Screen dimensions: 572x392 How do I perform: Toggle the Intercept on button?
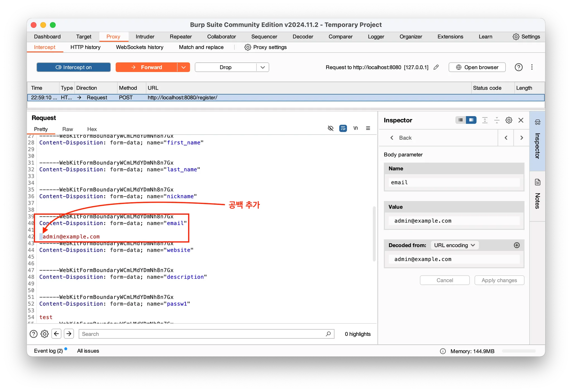click(x=73, y=67)
